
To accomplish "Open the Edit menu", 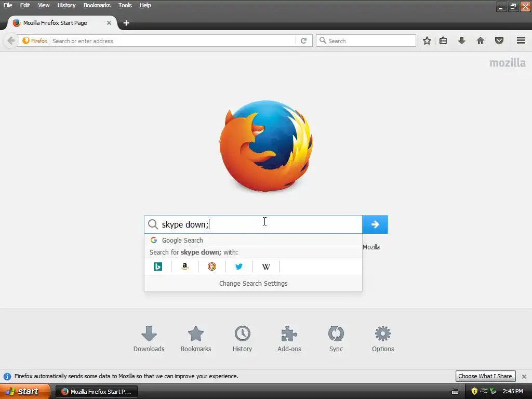I will 25,5.
